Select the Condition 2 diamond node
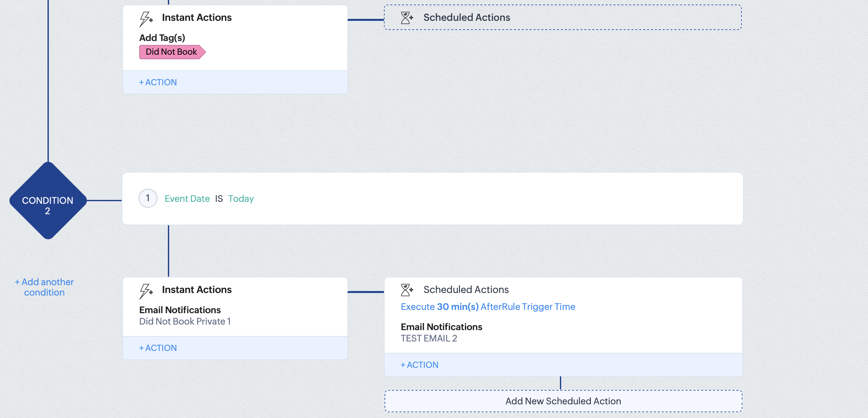Viewport: 868px width, 418px height. [48, 201]
